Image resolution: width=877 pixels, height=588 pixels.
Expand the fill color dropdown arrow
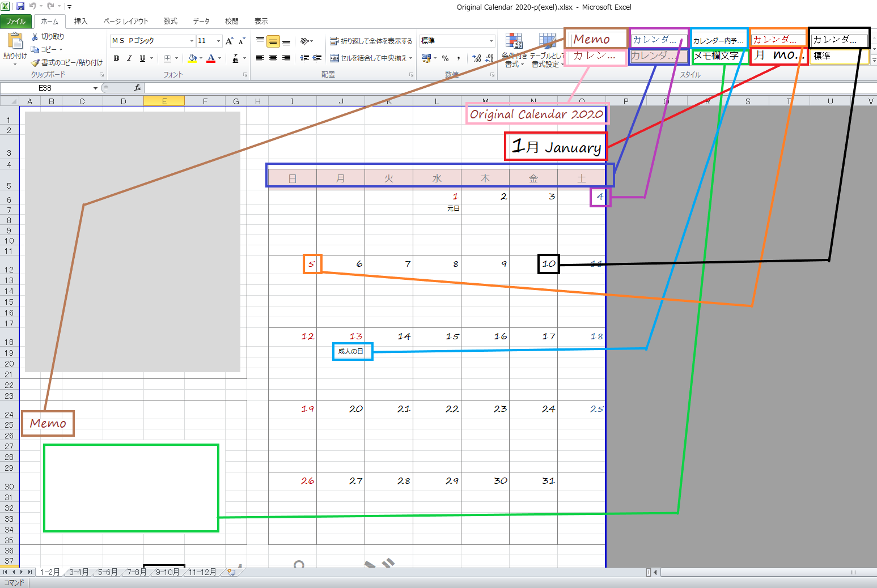[201, 58]
